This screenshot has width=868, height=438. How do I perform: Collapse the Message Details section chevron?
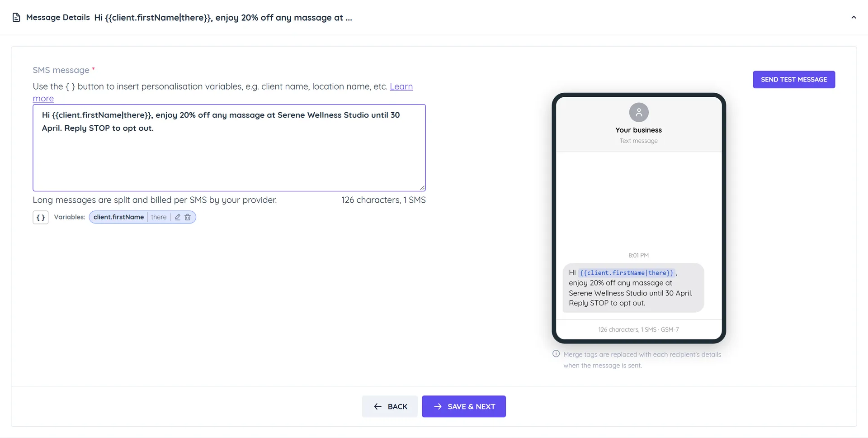pos(854,18)
